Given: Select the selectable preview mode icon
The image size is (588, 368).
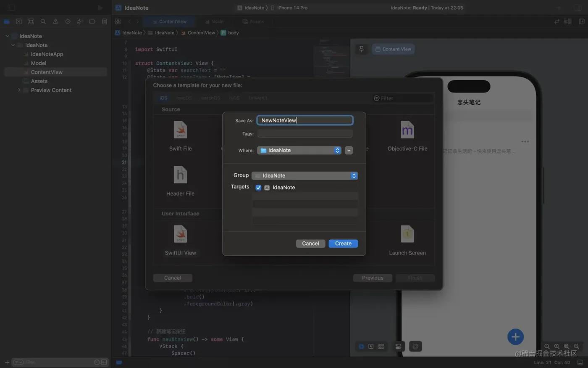Looking at the screenshot, I should 371,347.
